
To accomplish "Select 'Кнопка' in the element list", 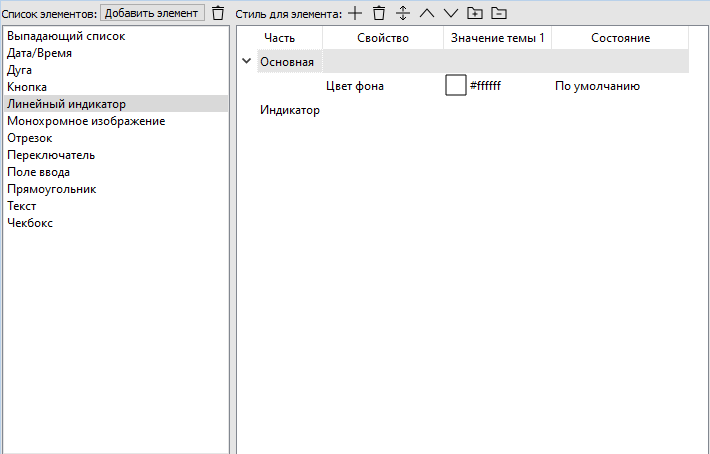I will 27,87.
